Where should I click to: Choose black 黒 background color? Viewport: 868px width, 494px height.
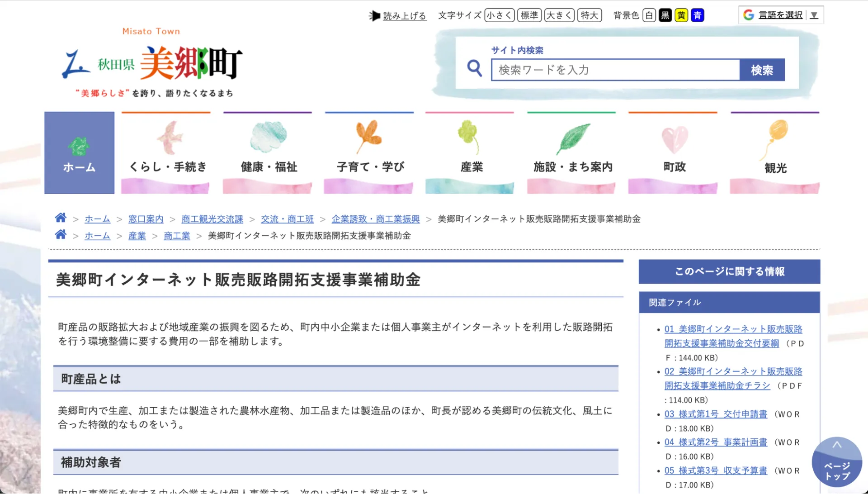665,15
